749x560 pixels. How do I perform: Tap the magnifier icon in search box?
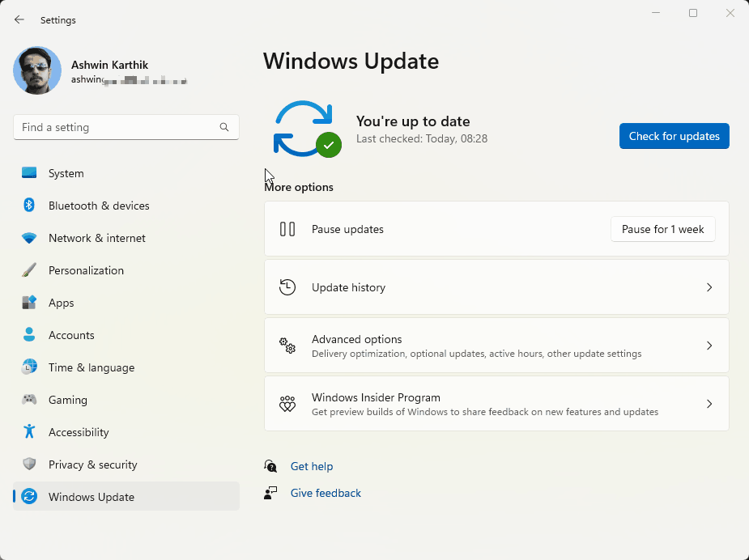coord(224,127)
